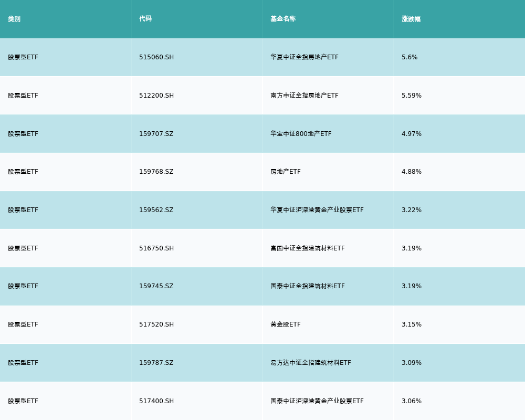This screenshot has width=525, height=420.
Task: Click 股票型ETF in the 515060.SH row
Action: pos(23,57)
